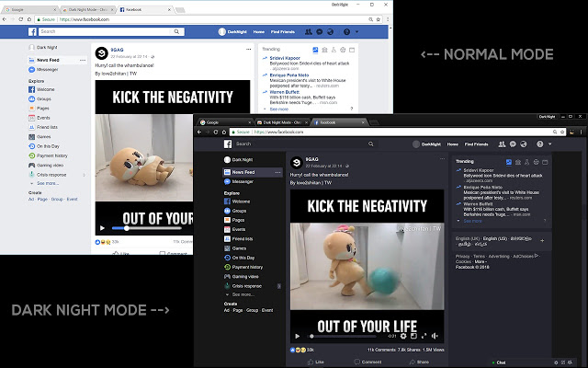Enter fullscreen on dark window video
Image resolution: width=588 pixels, height=368 pixels.
[x=424, y=336]
